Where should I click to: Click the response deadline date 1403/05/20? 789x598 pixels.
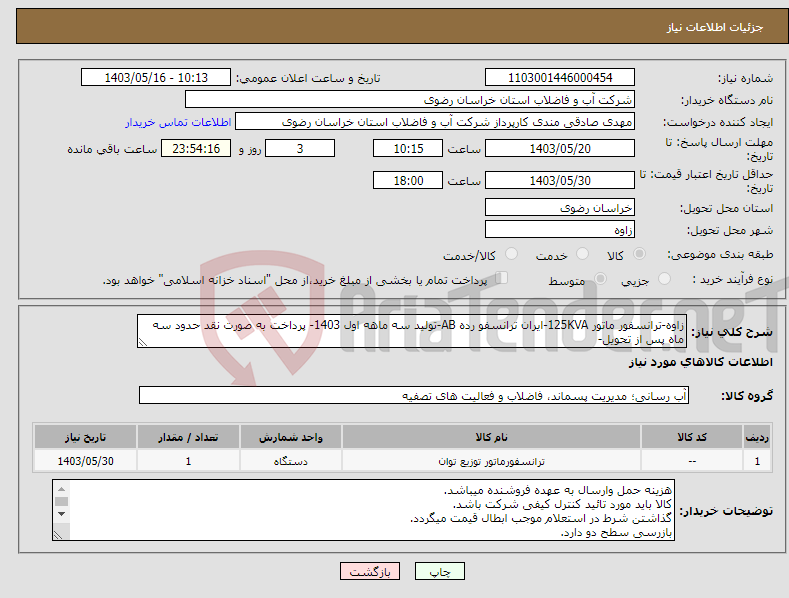[x=560, y=148]
